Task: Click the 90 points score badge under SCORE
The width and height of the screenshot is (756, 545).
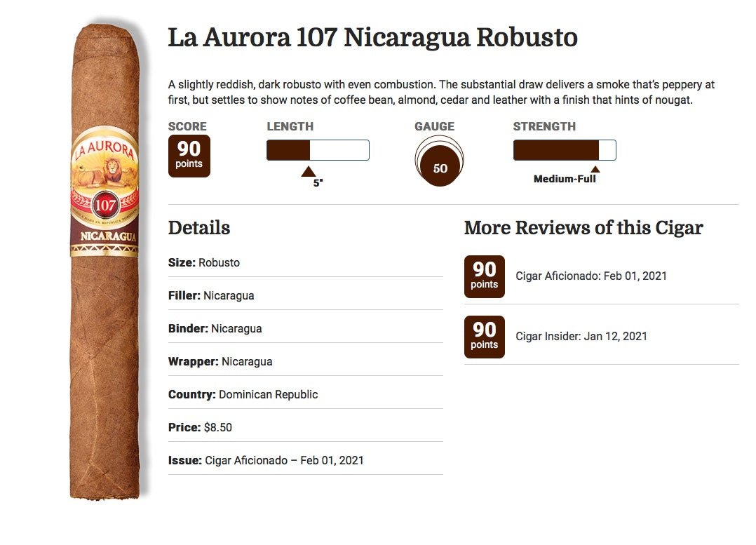Action: coord(189,156)
